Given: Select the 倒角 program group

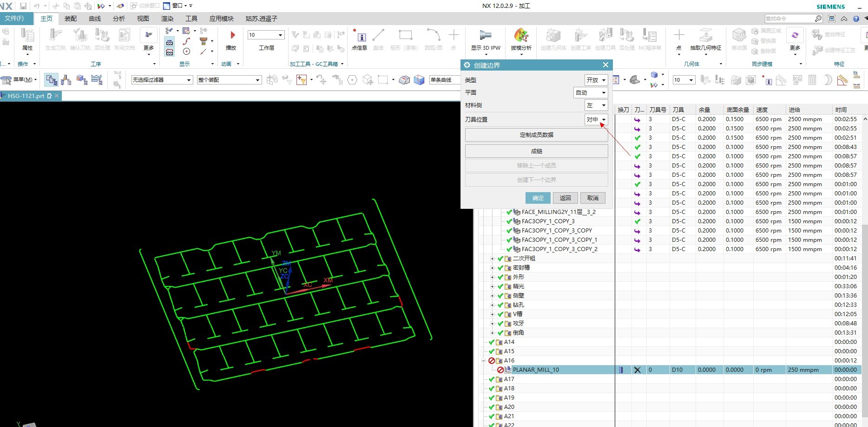Looking at the screenshot, I should click(518, 333).
